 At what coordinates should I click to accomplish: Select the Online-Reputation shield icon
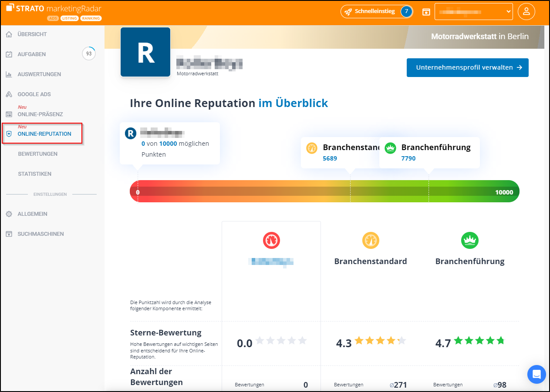click(x=9, y=134)
